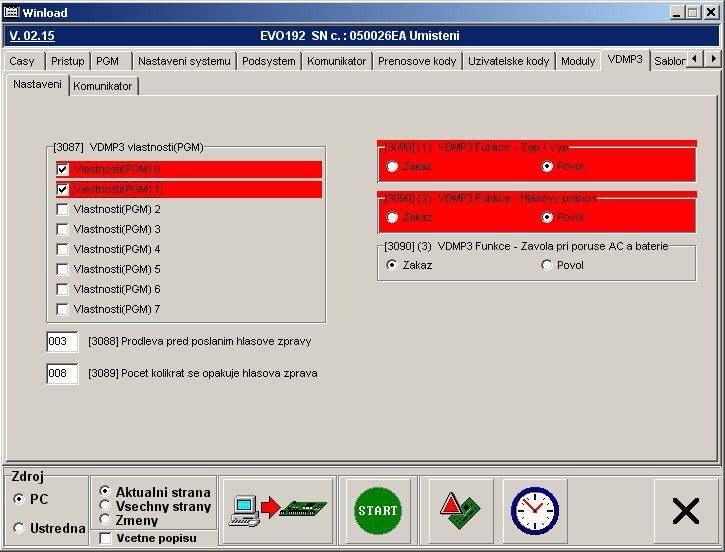Image resolution: width=725 pixels, height=552 pixels.
Task: Switch to the Komunikator sub-tab
Action: coord(102,87)
